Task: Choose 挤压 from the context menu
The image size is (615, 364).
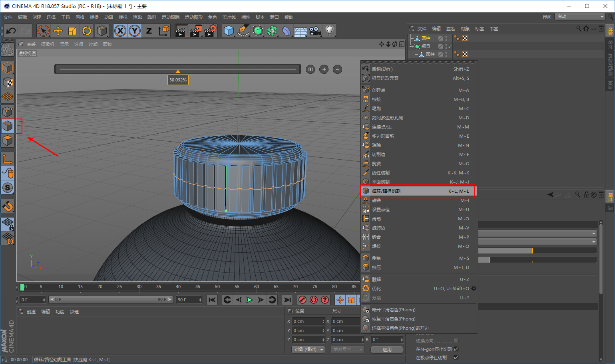Action: coord(419,267)
